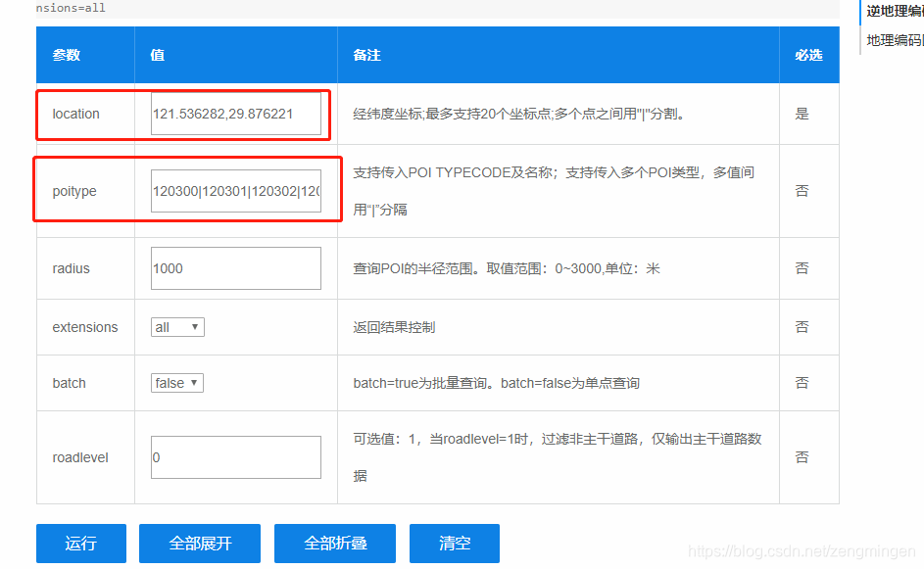This screenshot has height=569, width=924.
Task: Click the 经纬度坐标 description for location
Action: 519,114
